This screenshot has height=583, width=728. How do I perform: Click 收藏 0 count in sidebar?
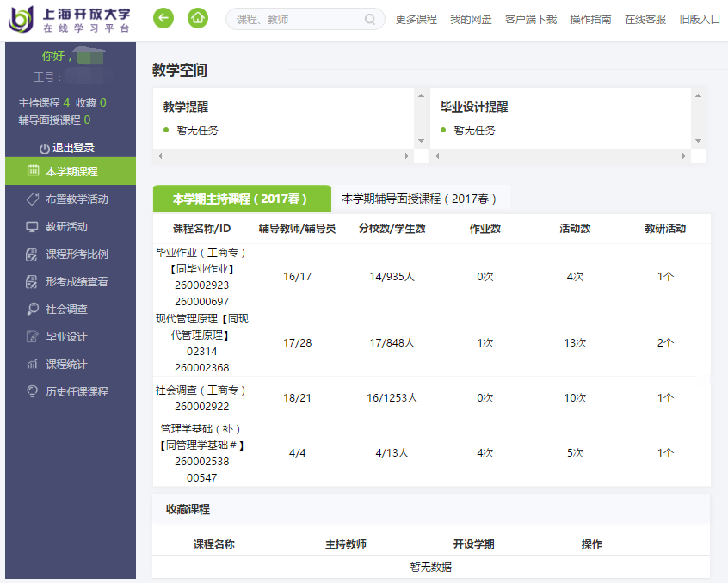[x=91, y=102]
